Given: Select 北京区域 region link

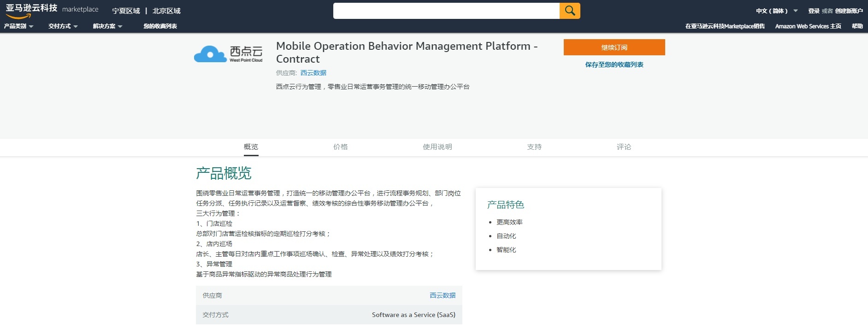Looking at the screenshot, I should tap(166, 11).
